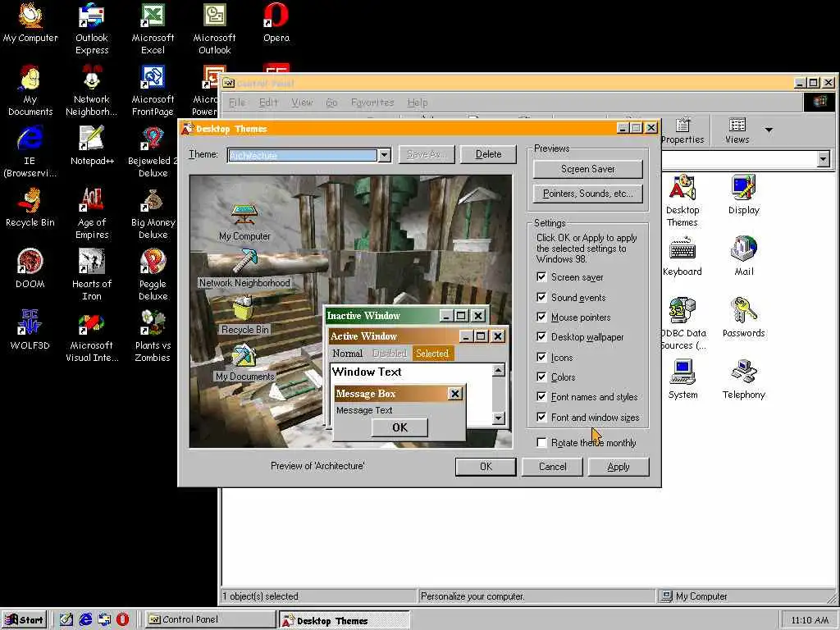Delete the selected theme
This screenshot has width=840, height=630.
coord(488,154)
